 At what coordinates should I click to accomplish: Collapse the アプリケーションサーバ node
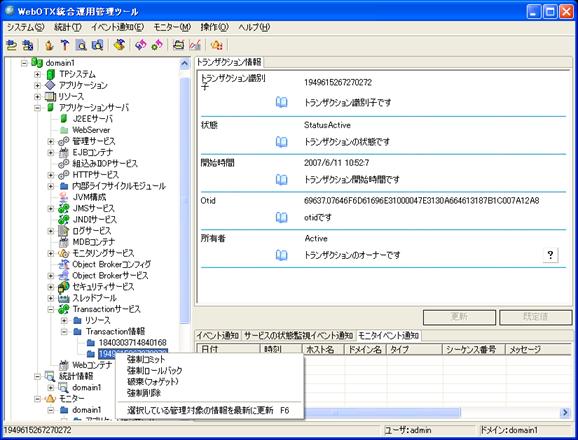[x=37, y=108]
